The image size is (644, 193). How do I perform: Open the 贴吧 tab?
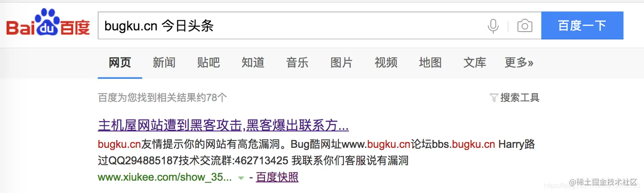(x=209, y=63)
